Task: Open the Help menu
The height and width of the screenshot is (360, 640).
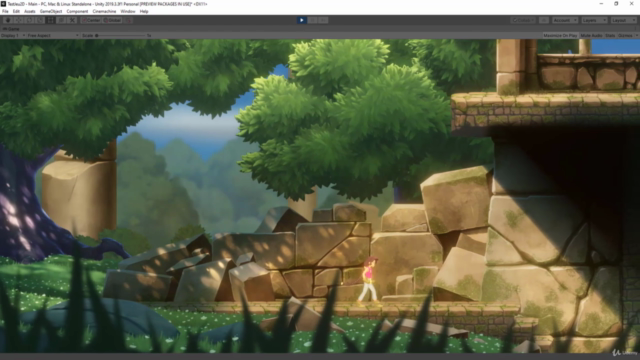Action: 144,11
